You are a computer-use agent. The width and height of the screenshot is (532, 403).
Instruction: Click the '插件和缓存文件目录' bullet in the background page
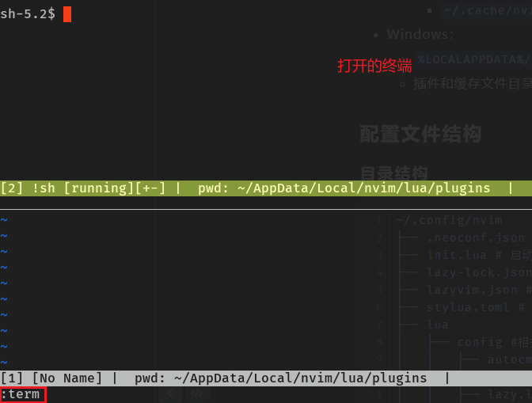pyautogui.click(x=473, y=84)
